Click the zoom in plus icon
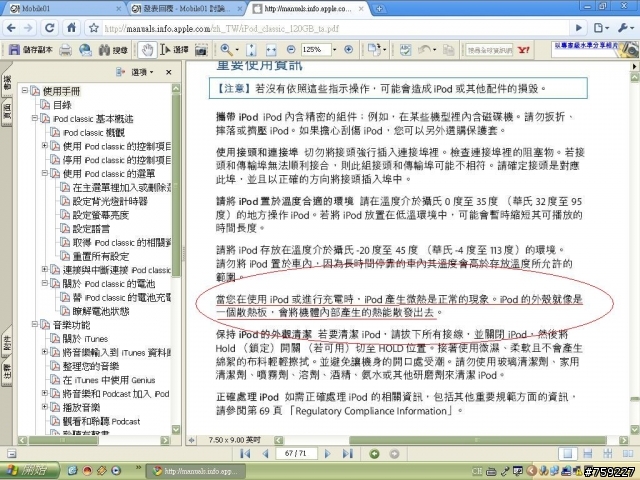This screenshot has width=640, height=480. (349, 49)
